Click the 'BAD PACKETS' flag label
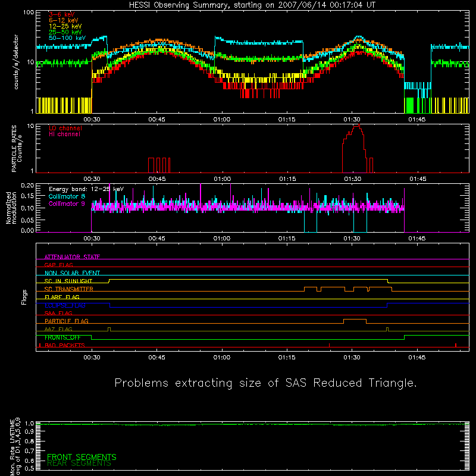 65,345
